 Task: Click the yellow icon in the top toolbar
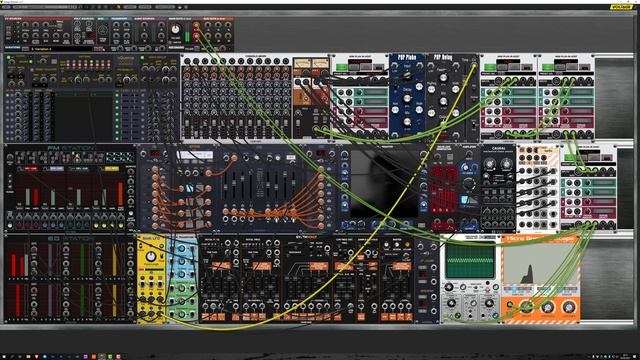119,7
